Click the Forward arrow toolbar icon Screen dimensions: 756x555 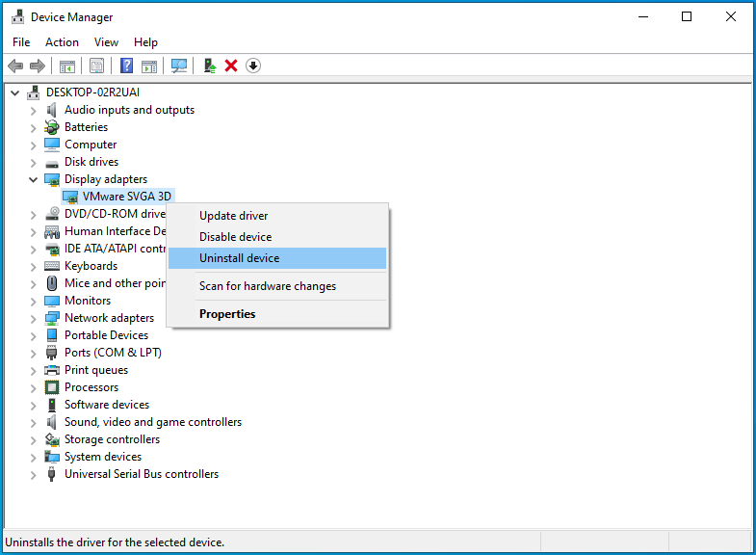pos(38,66)
